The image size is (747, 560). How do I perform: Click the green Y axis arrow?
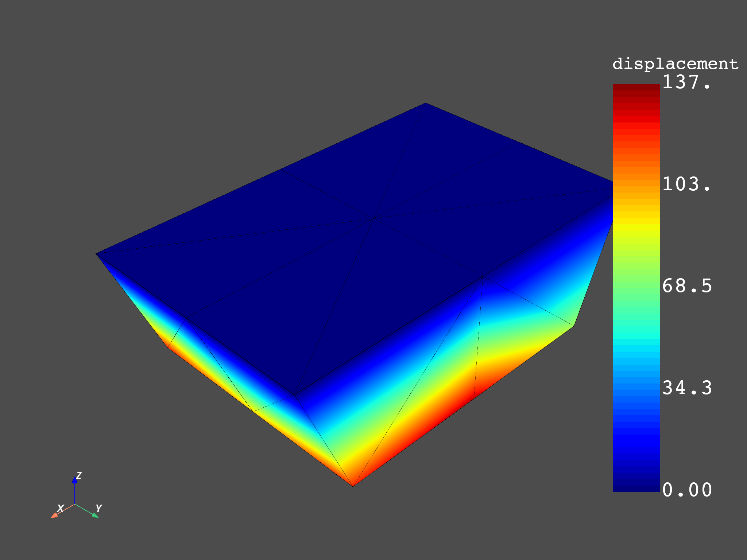(x=87, y=511)
